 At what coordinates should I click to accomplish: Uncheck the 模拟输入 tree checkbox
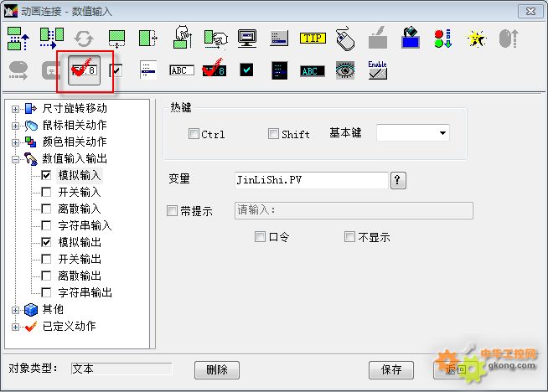click(46, 175)
